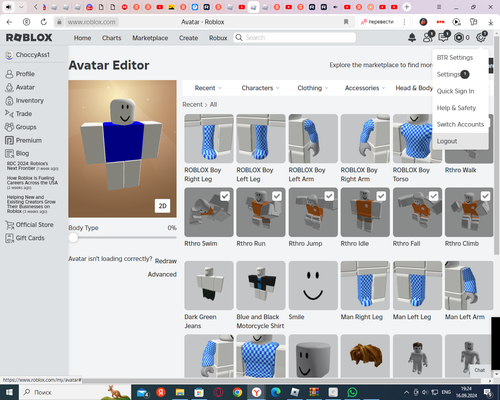The image size is (500, 400).
Task: Open the notifications bell icon
Action: pyautogui.click(x=412, y=38)
